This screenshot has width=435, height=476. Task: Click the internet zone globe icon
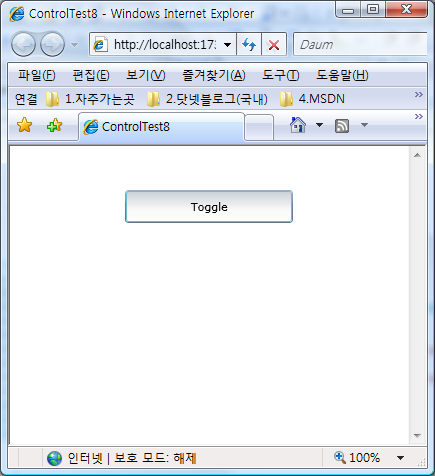54,458
